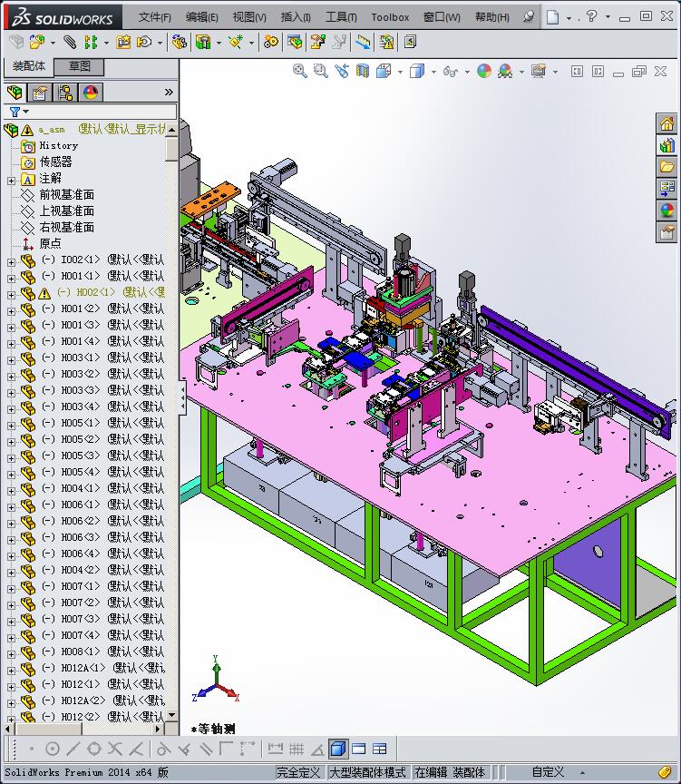Switch to the 草图 tab
The height and width of the screenshot is (784, 681).
[x=79, y=66]
